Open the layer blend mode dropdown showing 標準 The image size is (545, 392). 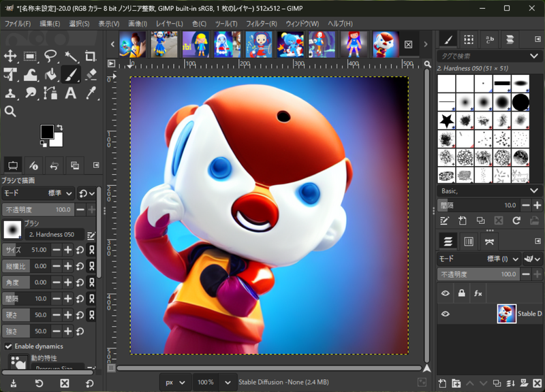coord(500,259)
